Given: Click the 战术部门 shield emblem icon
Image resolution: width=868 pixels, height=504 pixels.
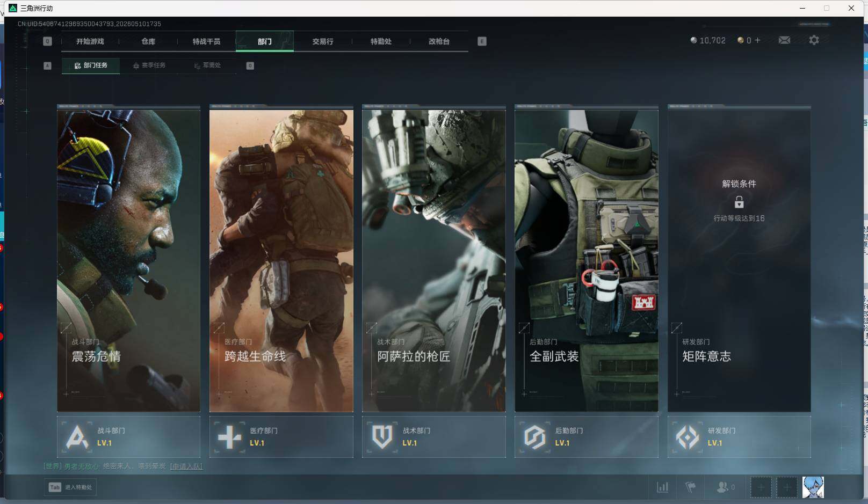Looking at the screenshot, I should click(382, 437).
